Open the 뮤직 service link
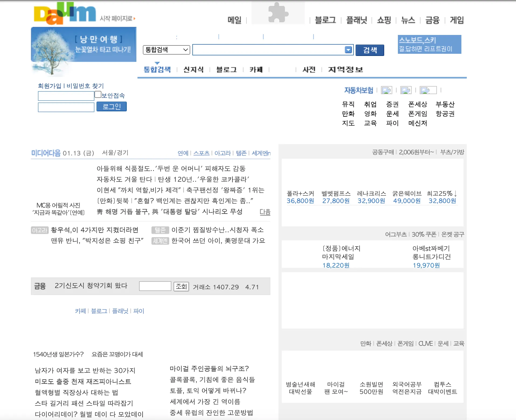 pos(348,104)
